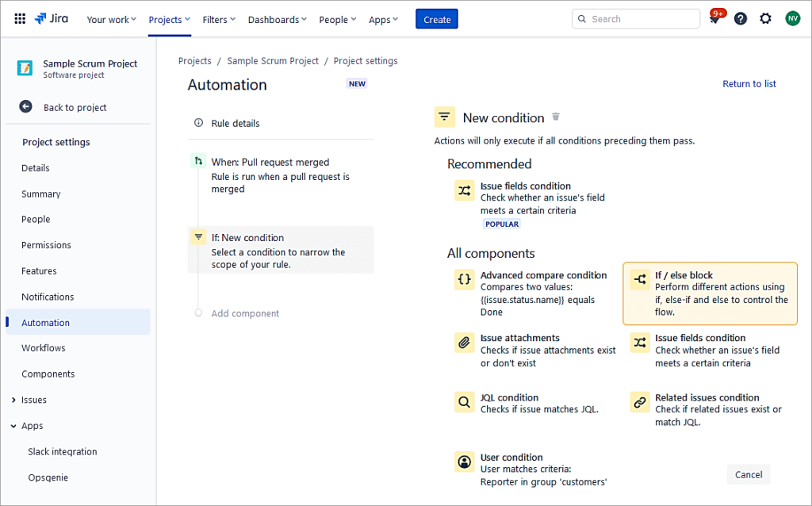The image size is (812, 506).
Task: Delete the new condition with trash icon
Action: (556, 117)
